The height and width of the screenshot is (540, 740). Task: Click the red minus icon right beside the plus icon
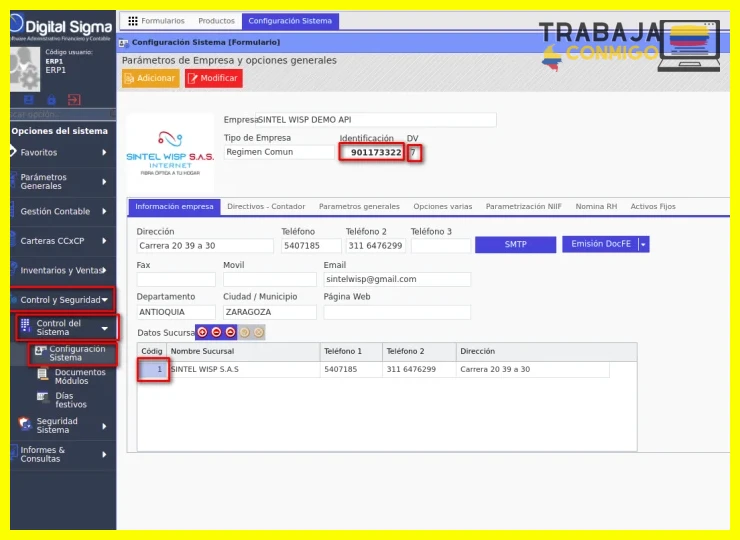point(217,332)
